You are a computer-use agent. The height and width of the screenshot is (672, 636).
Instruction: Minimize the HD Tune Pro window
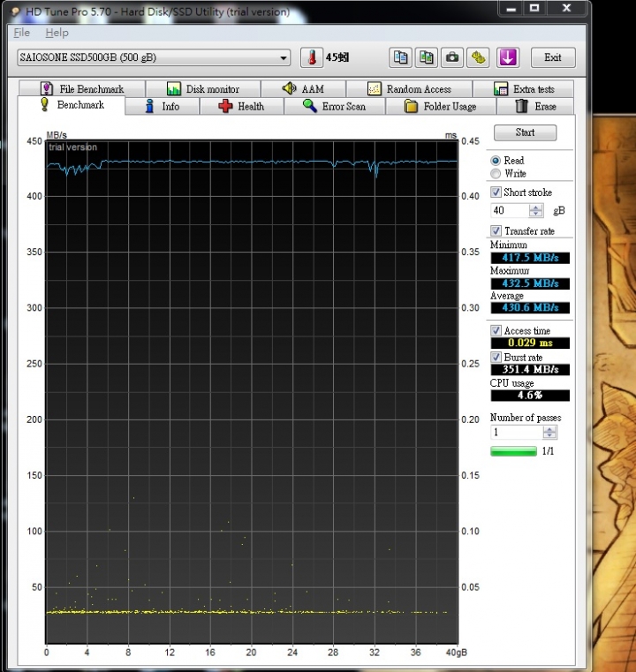click(x=511, y=9)
